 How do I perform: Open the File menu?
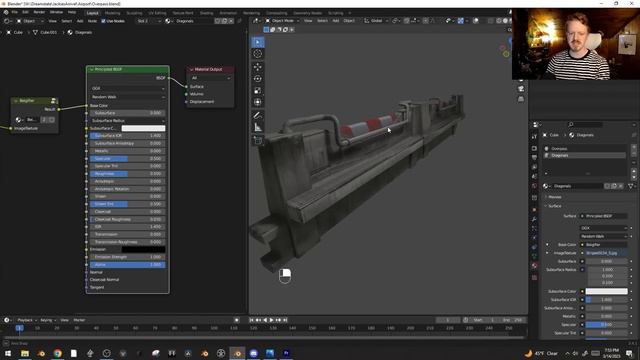tap(14, 12)
